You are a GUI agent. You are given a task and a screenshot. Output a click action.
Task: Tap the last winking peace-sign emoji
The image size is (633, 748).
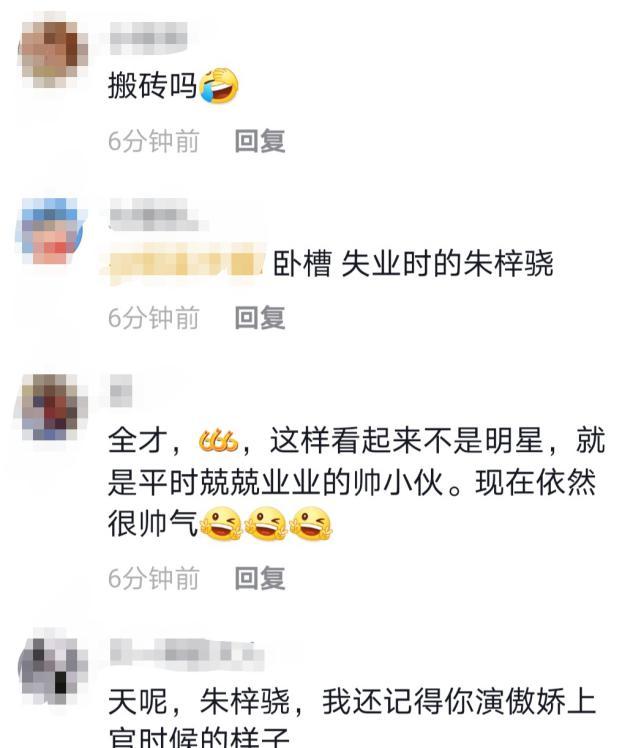tap(311, 524)
